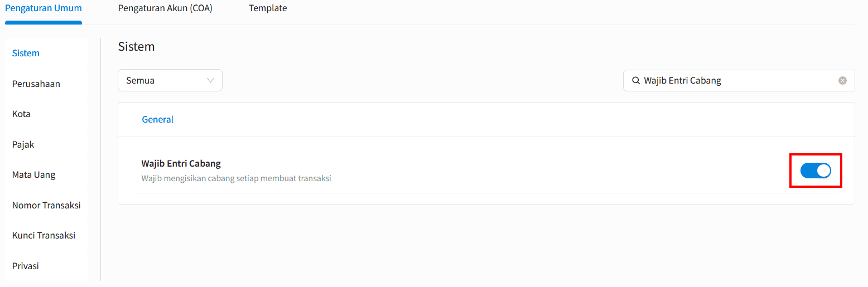This screenshot has height=287, width=868.
Task: Open the Privasi sidebar item
Action: coord(26,266)
